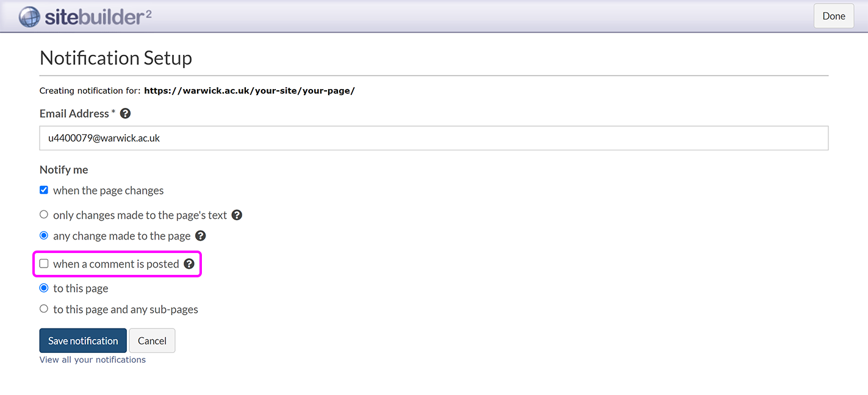Viewport: 868px width, 395px height.
Task: Click the 'Notify me' section label
Action: click(x=64, y=169)
